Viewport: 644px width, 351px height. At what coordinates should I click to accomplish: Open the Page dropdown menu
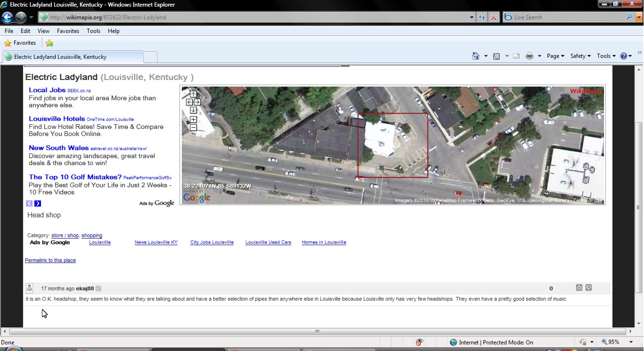[x=555, y=56]
